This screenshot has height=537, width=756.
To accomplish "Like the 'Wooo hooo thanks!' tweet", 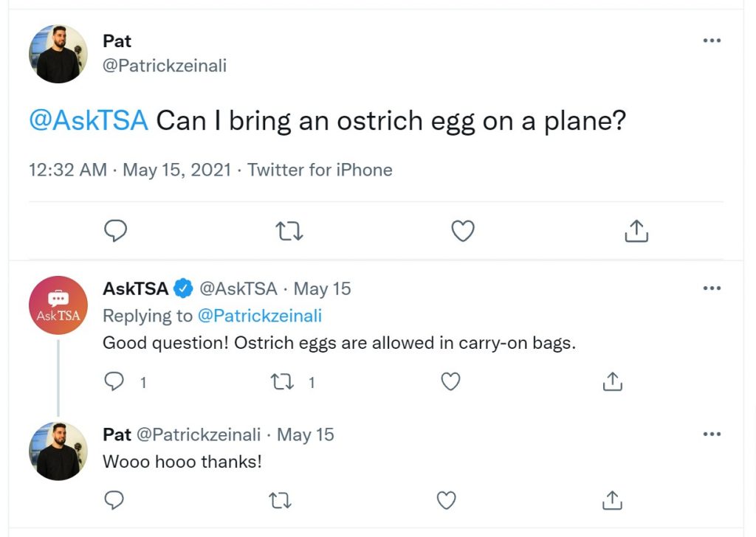I will pos(446,500).
